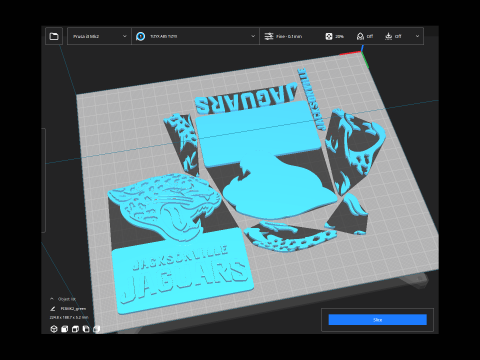Select the fourth view cube icon
This screenshot has height=360, width=480.
86,329
